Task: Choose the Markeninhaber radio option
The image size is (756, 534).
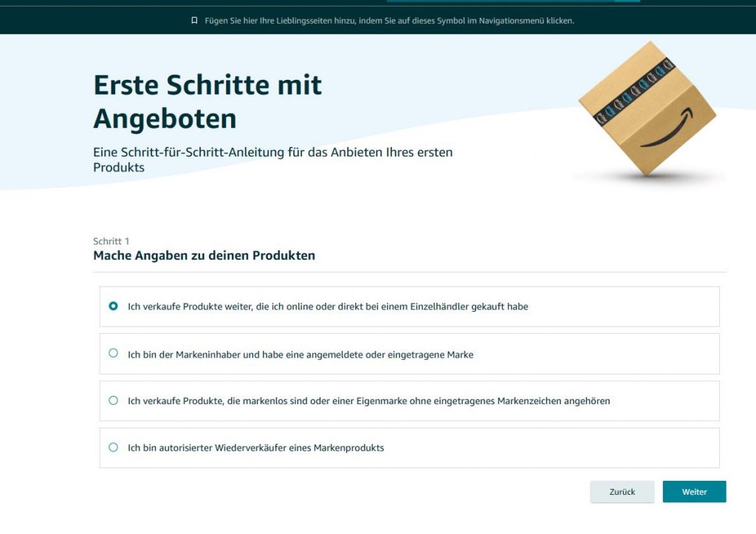Action: point(113,353)
